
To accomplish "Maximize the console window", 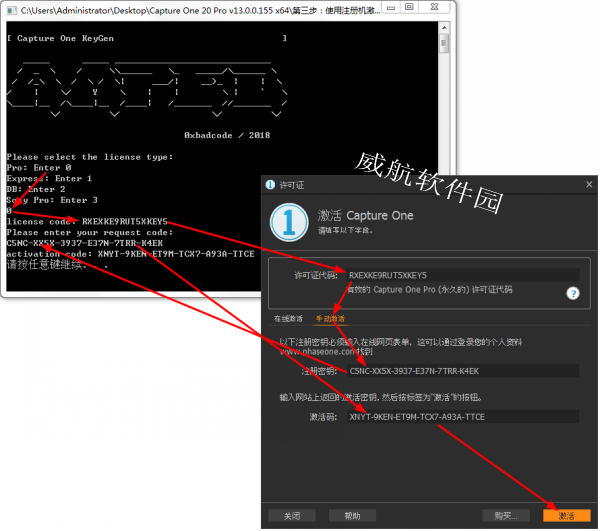I will click(410, 8).
